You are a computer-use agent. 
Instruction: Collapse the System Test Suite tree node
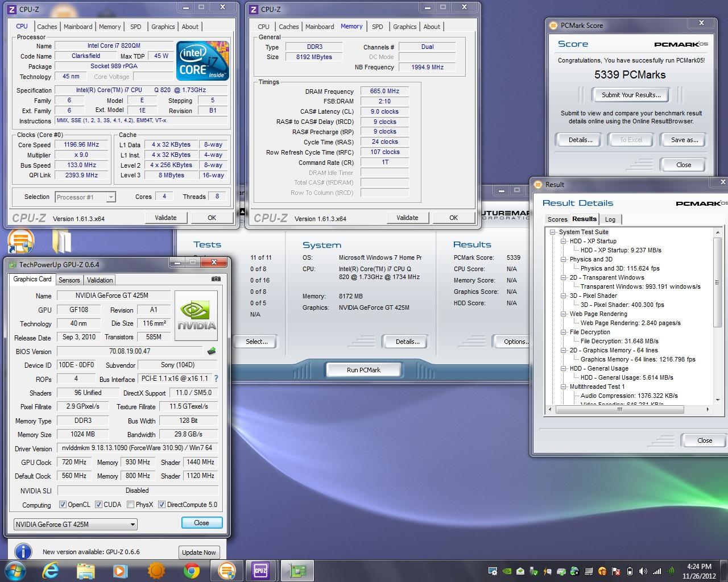tap(552, 232)
